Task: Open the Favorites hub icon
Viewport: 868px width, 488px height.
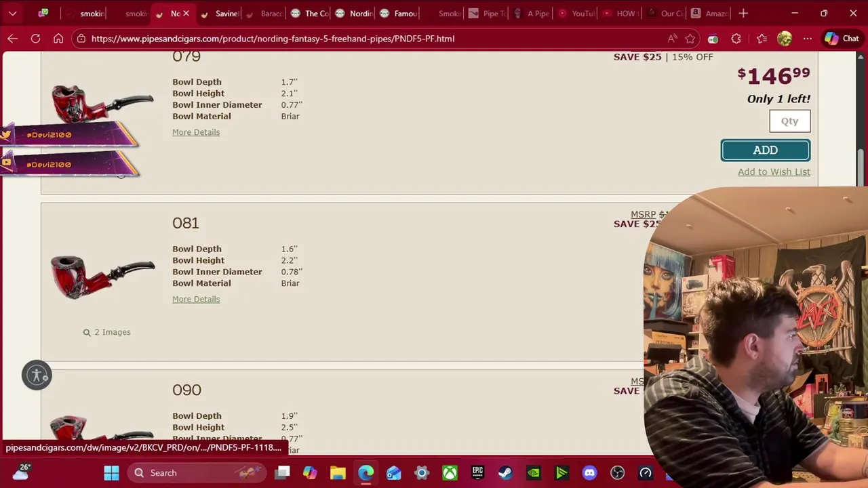Action: click(x=762, y=39)
